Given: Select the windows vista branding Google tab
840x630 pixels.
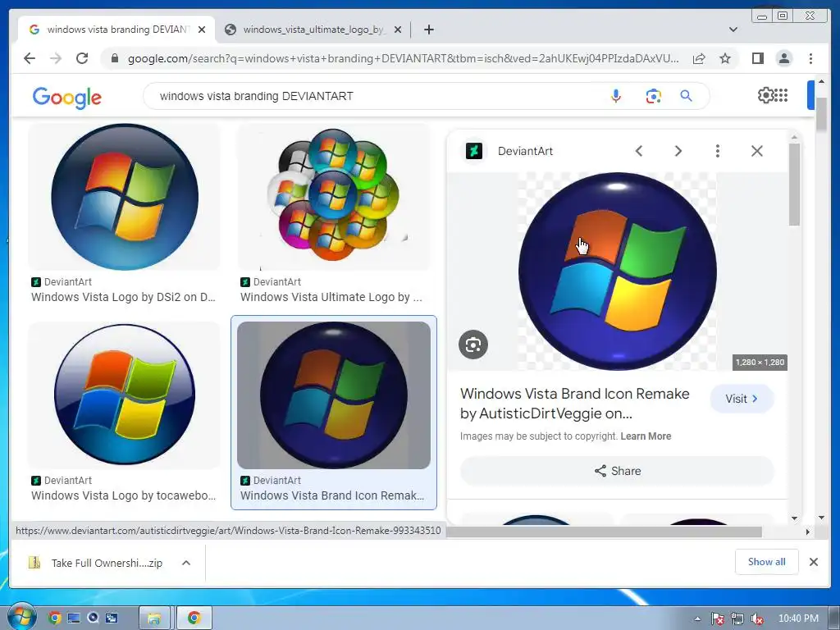Looking at the screenshot, I should click(x=116, y=30).
